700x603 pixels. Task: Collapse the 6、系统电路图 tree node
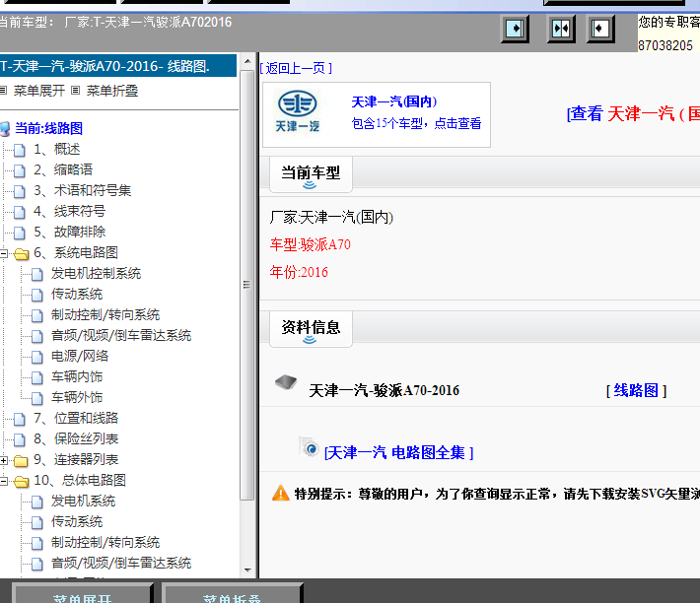point(4,254)
